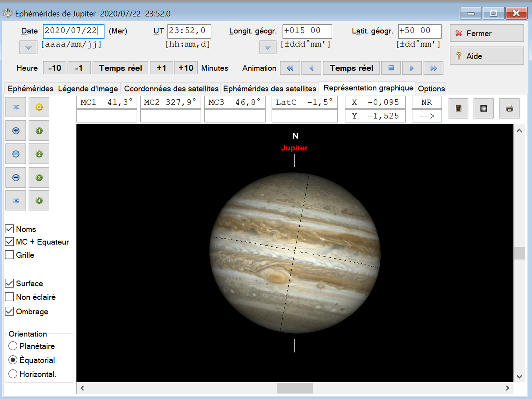Stop the animation with square button
This screenshot has height=399, width=532.
point(391,68)
